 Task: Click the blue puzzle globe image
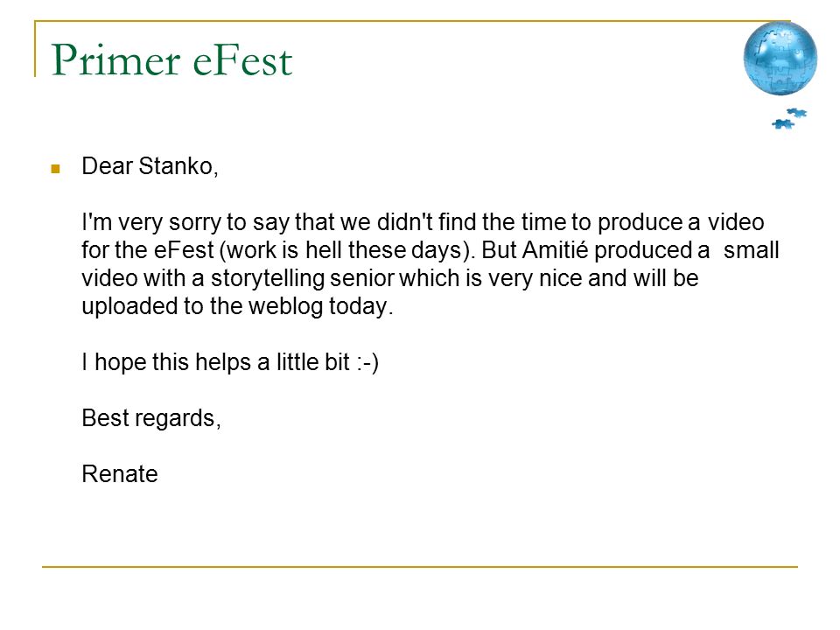coord(780,59)
